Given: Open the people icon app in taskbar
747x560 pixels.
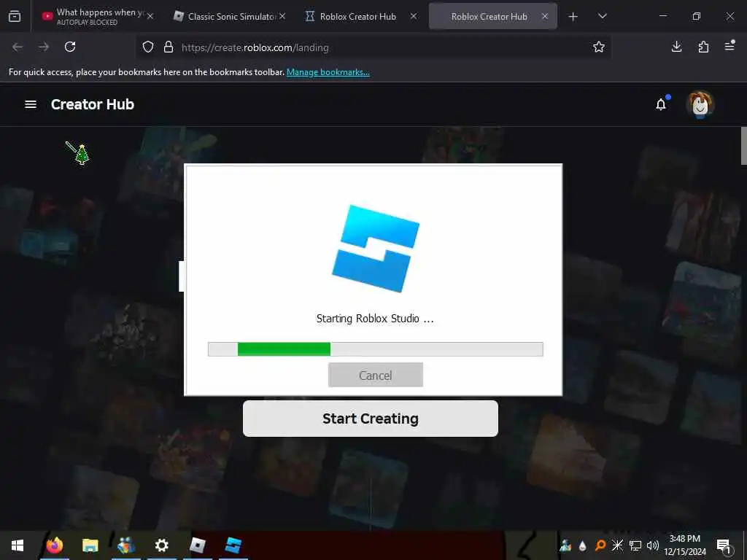Looking at the screenshot, I should 126,545.
